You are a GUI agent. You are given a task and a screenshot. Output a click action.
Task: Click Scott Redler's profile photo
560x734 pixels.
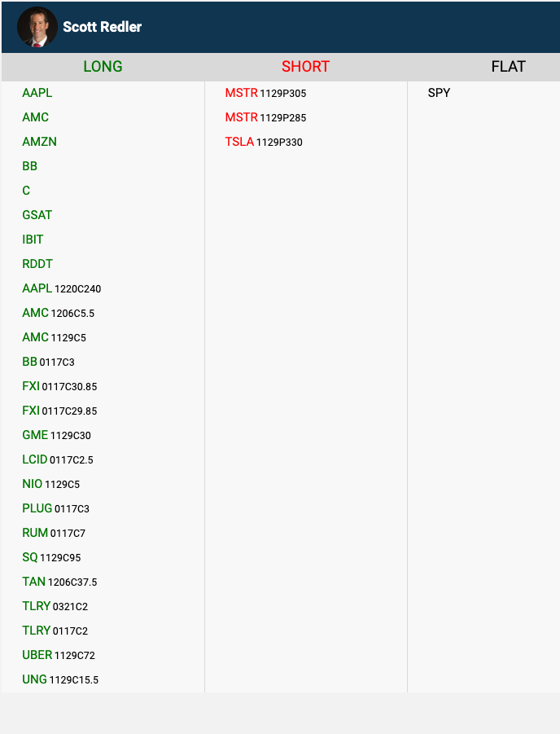tap(37, 27)
